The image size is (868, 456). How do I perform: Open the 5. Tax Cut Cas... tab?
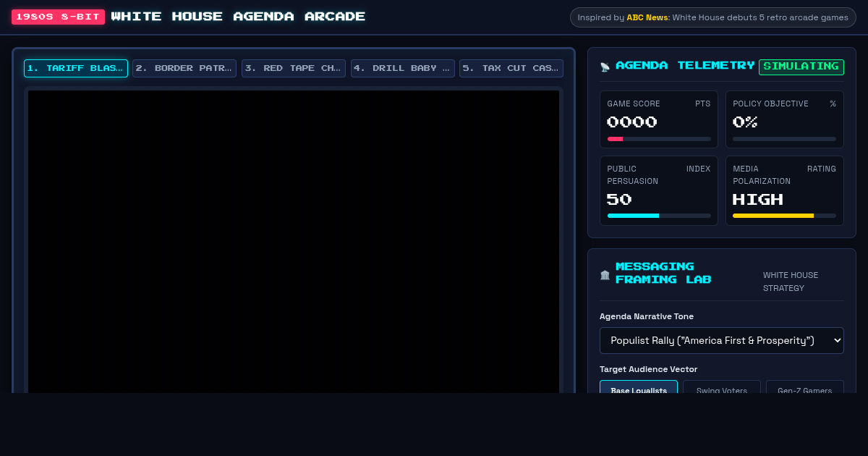pos(511,68)
